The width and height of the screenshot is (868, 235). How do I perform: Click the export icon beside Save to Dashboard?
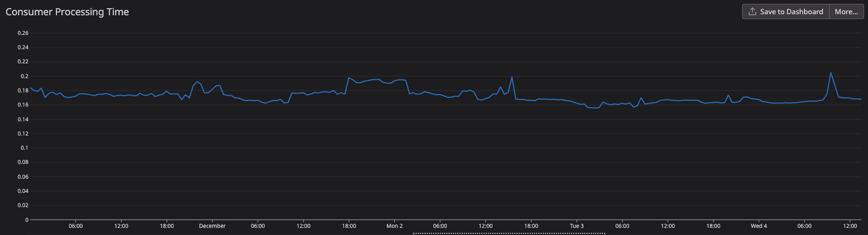(752, 11)
